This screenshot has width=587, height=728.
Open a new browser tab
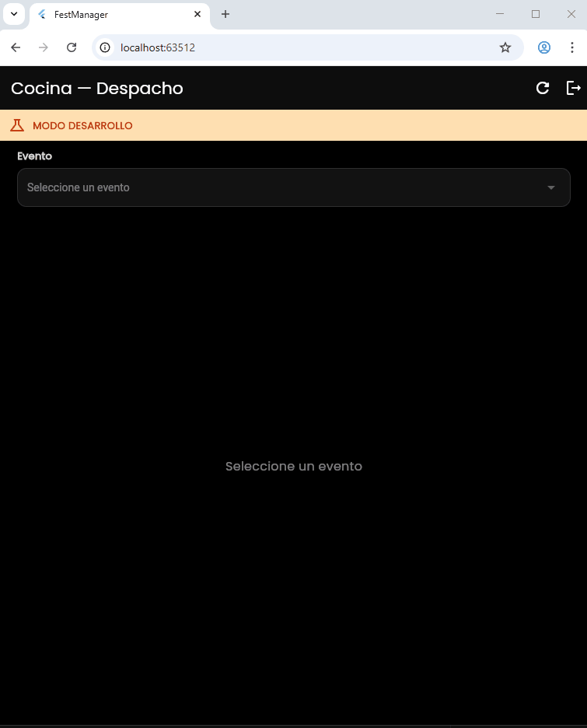(225, 15)
